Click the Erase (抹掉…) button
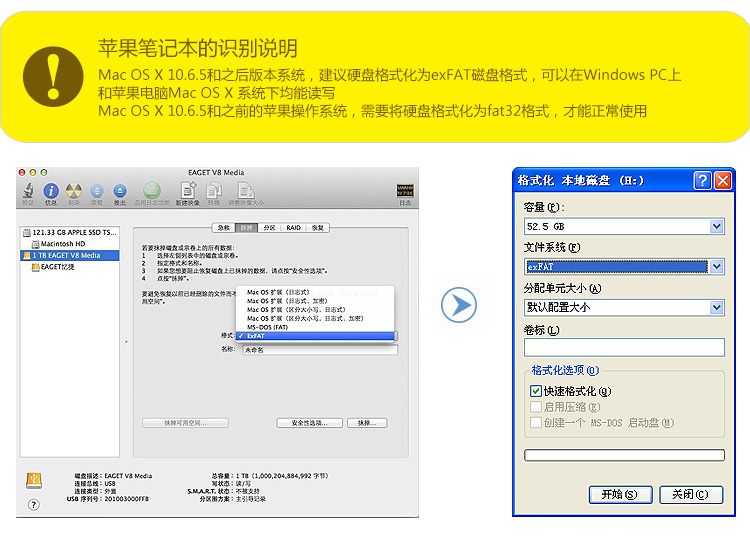The image size is (750, 536). (x=367, y=423)
